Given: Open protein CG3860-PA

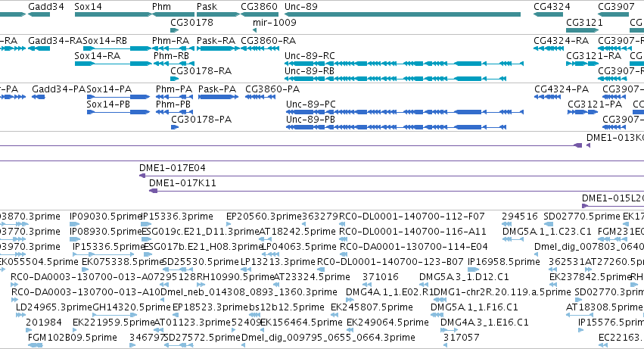Looking at the screenshot, I should pyautogui.click(x=272, y=89).
